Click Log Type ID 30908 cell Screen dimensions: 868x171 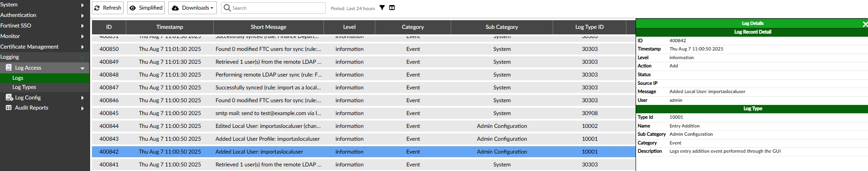tap(590, 113)
